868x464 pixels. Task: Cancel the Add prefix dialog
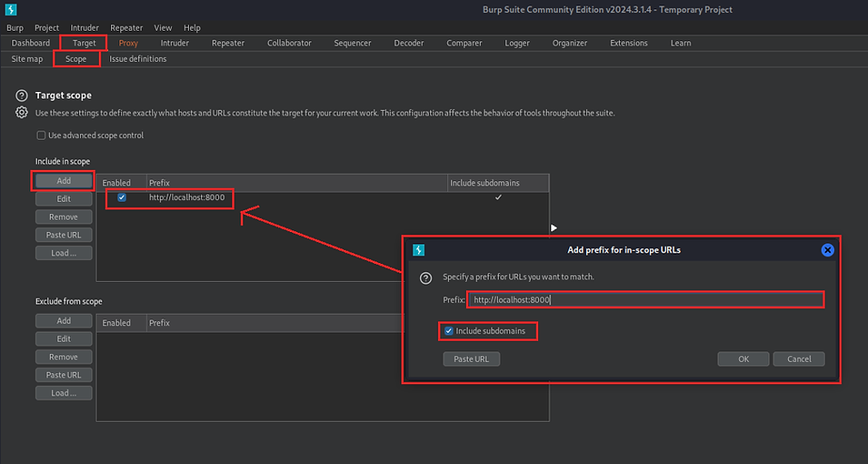[799, 358]
